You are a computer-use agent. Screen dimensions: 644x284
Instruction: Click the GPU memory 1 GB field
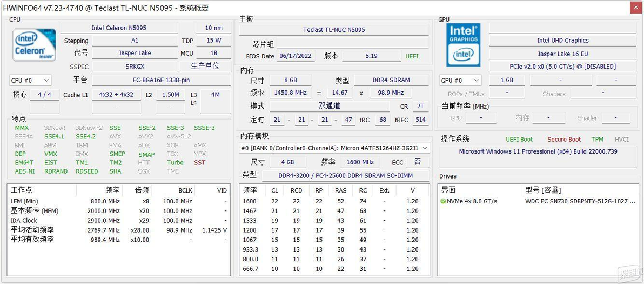507,80
